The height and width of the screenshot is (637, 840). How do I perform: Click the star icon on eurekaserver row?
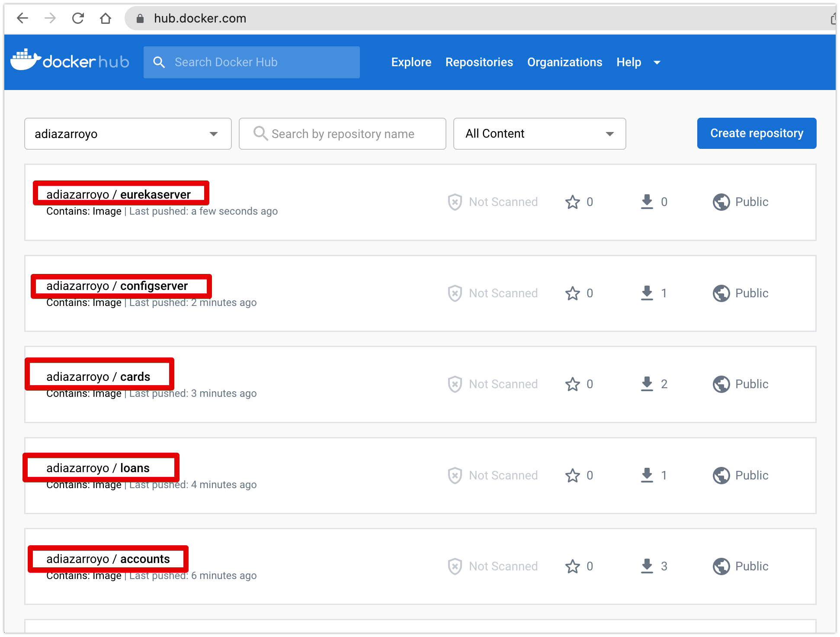(x=573, y=202)
